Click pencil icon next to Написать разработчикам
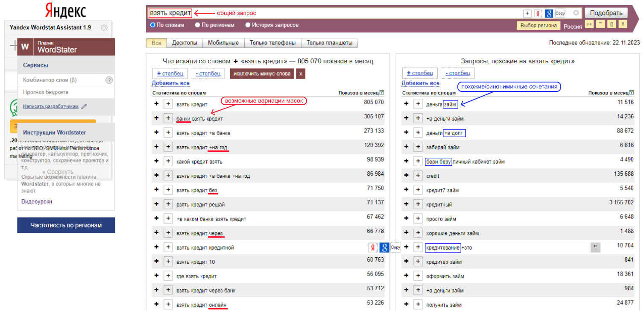Image resolution: width=644 pixels, height=315 pixels. coord(84,106)
